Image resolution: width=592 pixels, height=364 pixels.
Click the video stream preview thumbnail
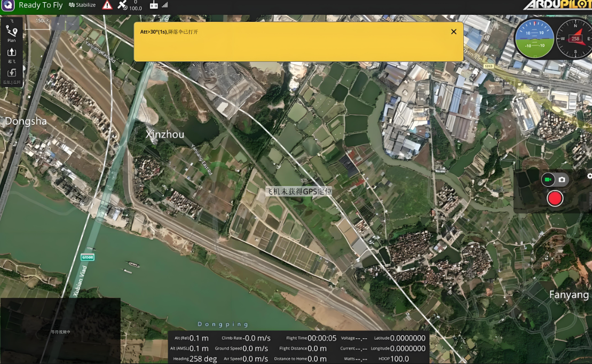point(60,331)
